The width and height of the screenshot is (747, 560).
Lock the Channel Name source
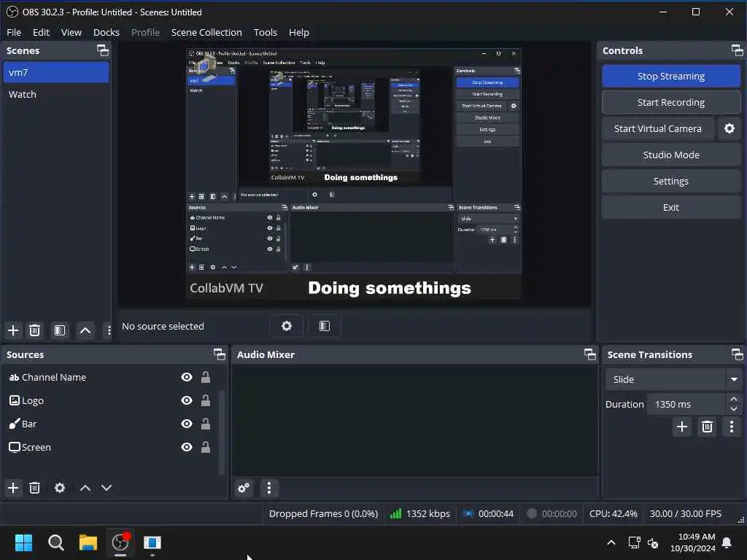tap(206, 377)
